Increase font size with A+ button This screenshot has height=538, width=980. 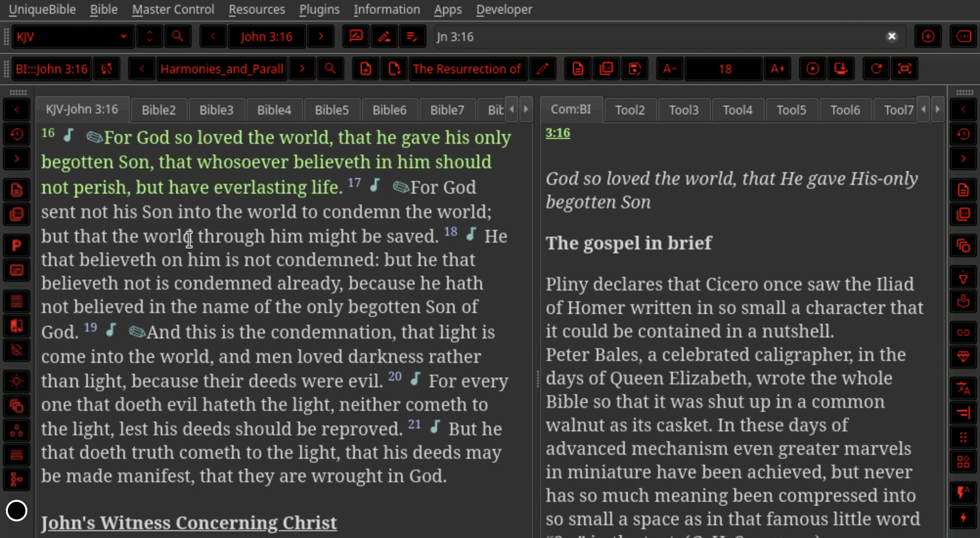(x=778, y=69)
